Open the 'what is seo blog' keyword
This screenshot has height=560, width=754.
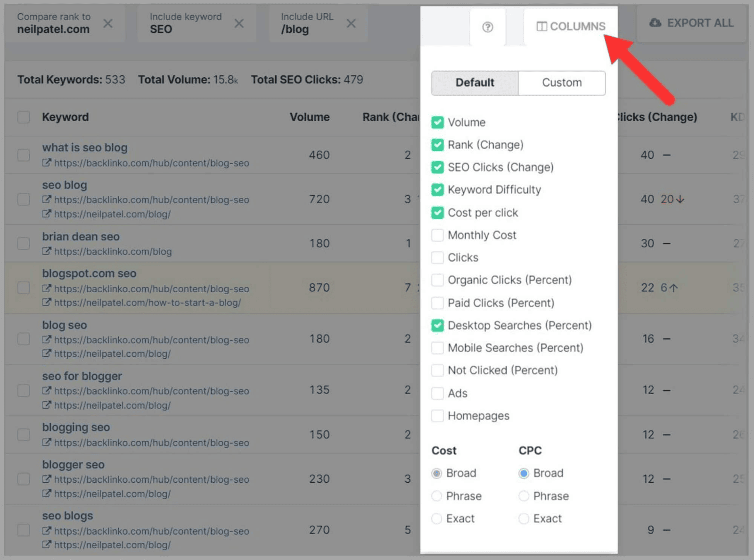(85, 148)
